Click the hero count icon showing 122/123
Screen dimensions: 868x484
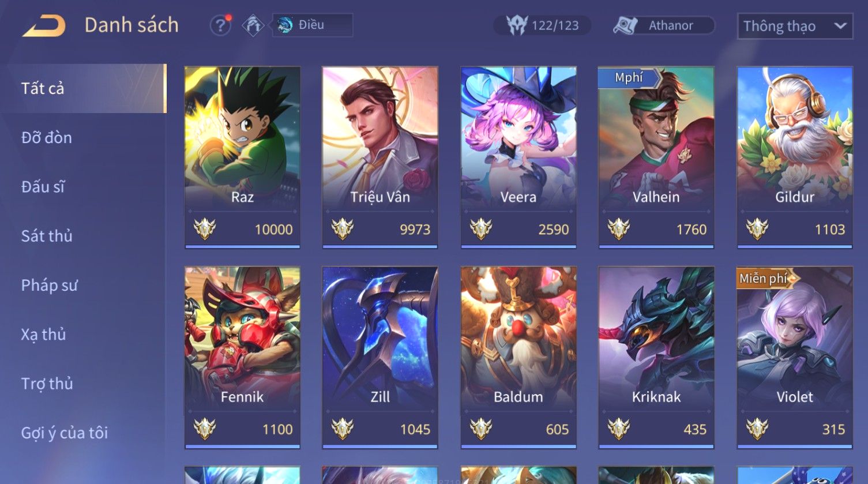point(517,25)
